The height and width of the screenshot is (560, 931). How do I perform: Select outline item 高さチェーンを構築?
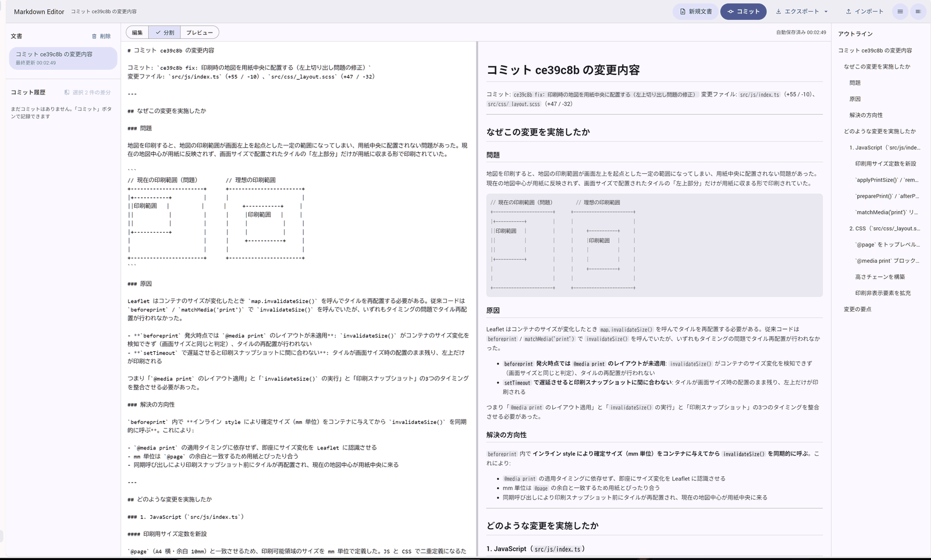tap(880, 277)
